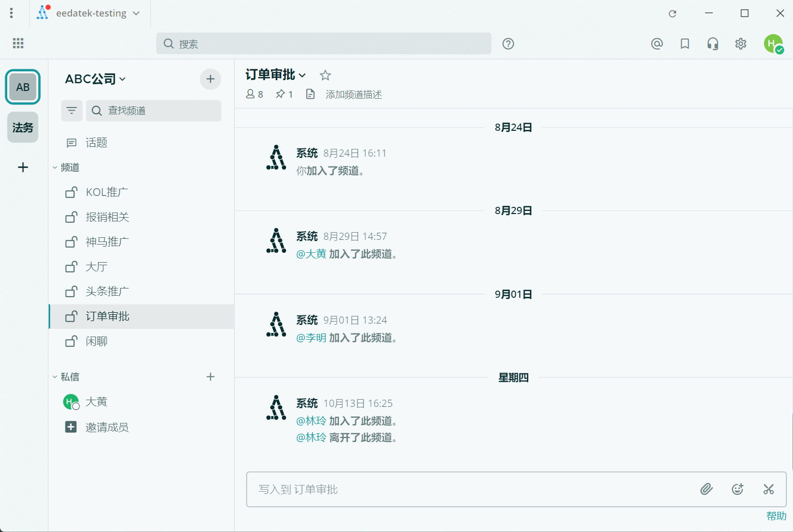This screenshot has height=532, width=793.
Task: Open the ABC公司 workspace dropdown
Action: [95, 79]
